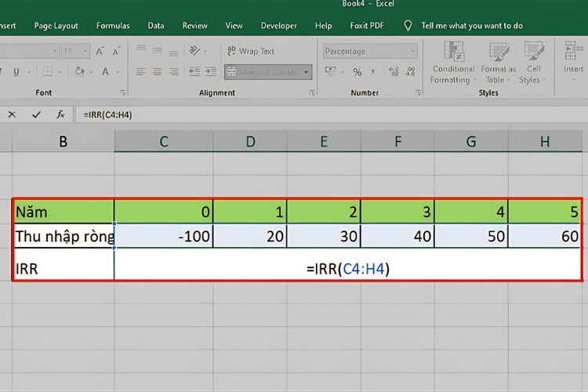
Task: Click the Increase Decimal icon
Action: point(393,72)
